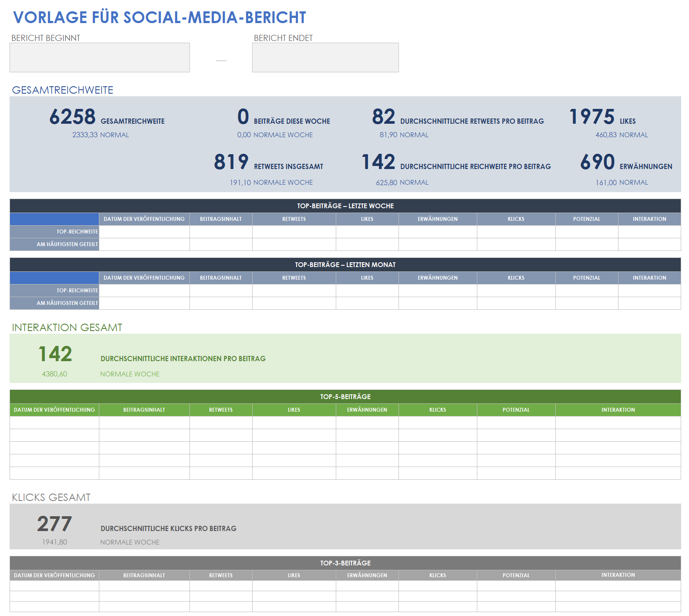Click the TOP-BEITRÄGE – LETZTEN MONAT header

[345, 265]
